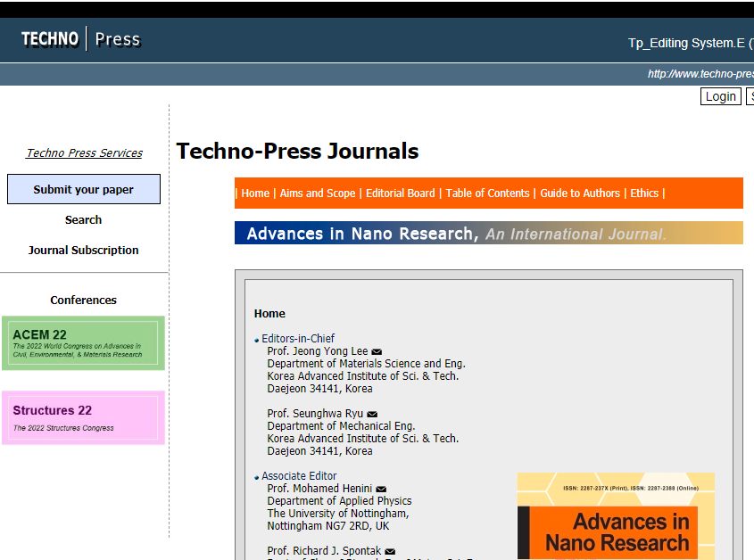Open the ACEM 22 conference banner

tap(83, 343)
